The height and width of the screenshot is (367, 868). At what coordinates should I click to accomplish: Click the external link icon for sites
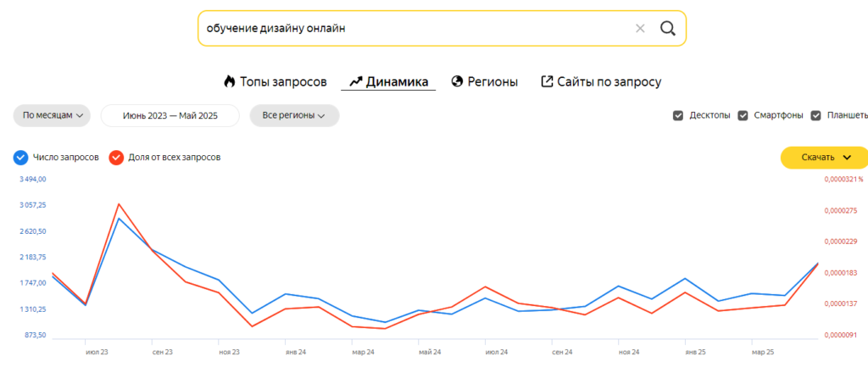tap(548, 82)
